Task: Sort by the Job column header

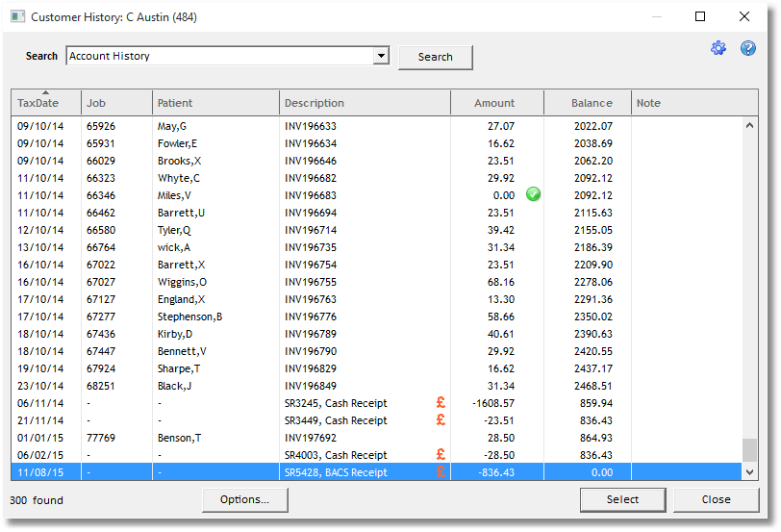Action: coord(116,103)
